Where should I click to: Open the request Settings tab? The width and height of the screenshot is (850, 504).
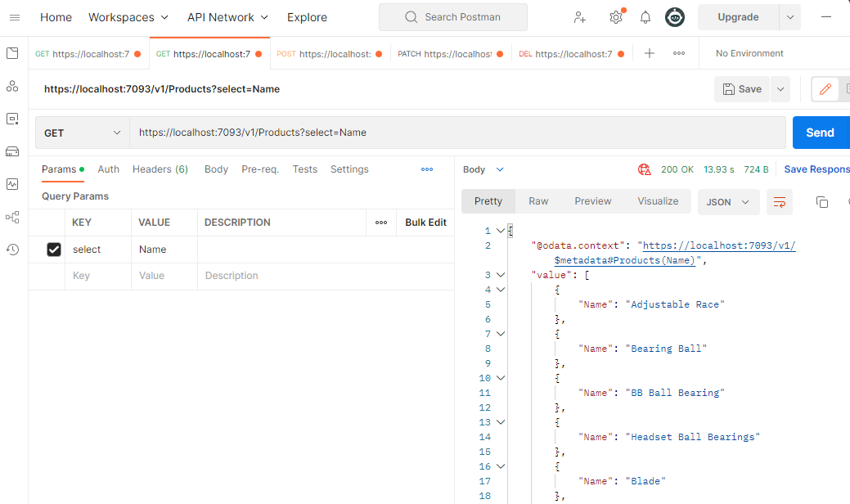[x=349, y=169]
